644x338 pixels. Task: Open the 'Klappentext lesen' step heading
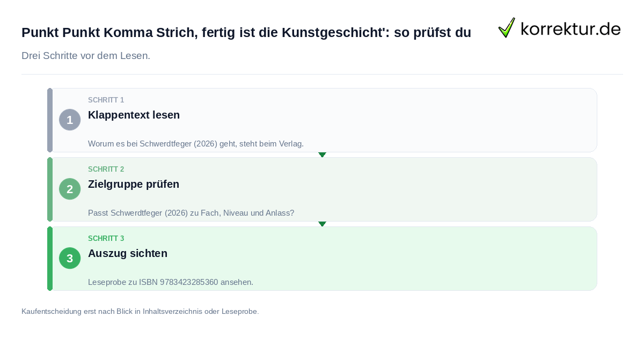point(134,115)
